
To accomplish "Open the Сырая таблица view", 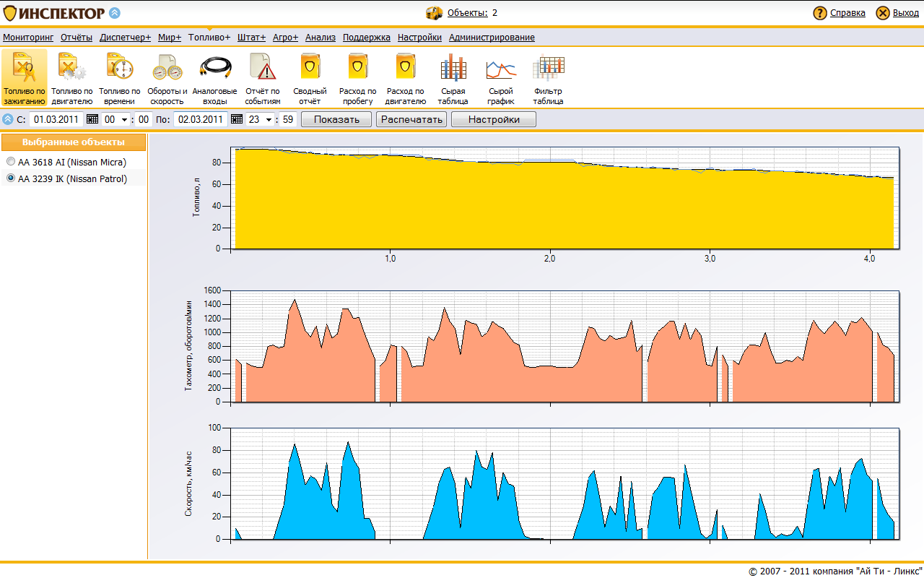I will [453, 78].
